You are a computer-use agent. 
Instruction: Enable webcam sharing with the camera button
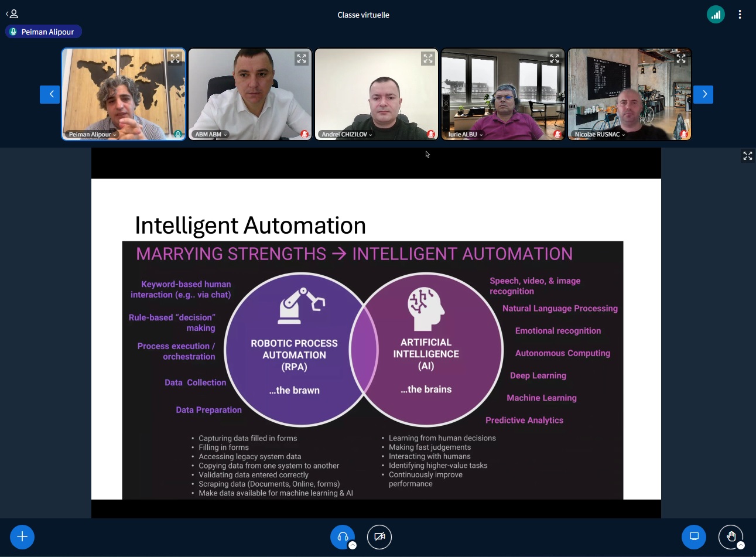click(379, 537)
